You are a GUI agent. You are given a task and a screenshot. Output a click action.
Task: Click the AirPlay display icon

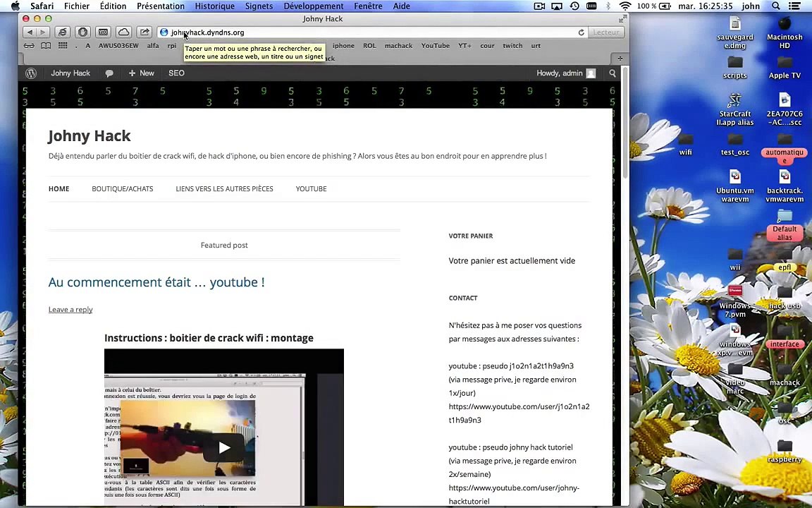click(557, 6)
